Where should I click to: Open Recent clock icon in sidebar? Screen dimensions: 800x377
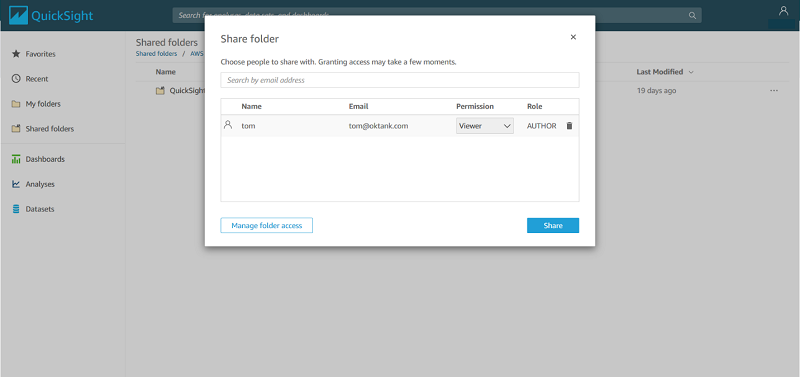[x=16, y=79]
